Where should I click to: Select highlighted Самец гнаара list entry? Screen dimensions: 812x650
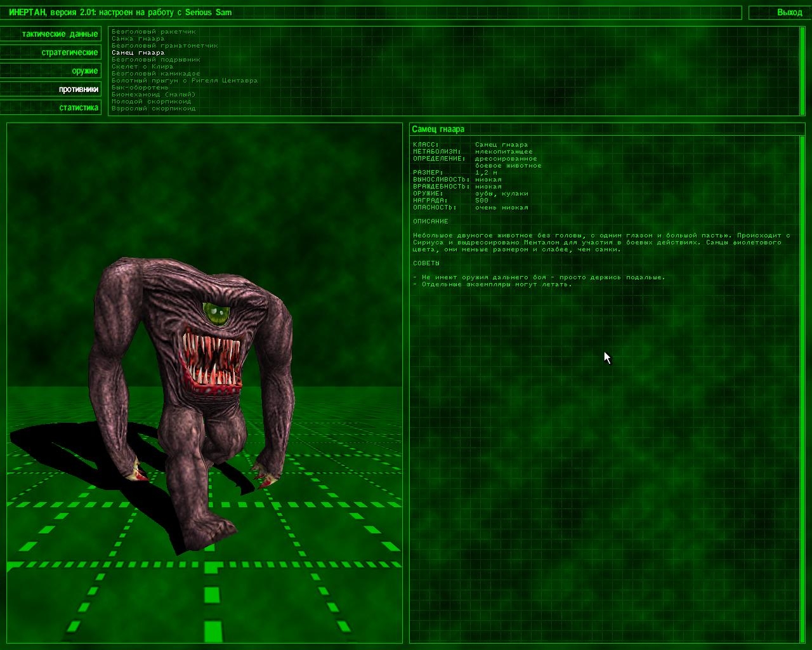(x=138, y=52)
